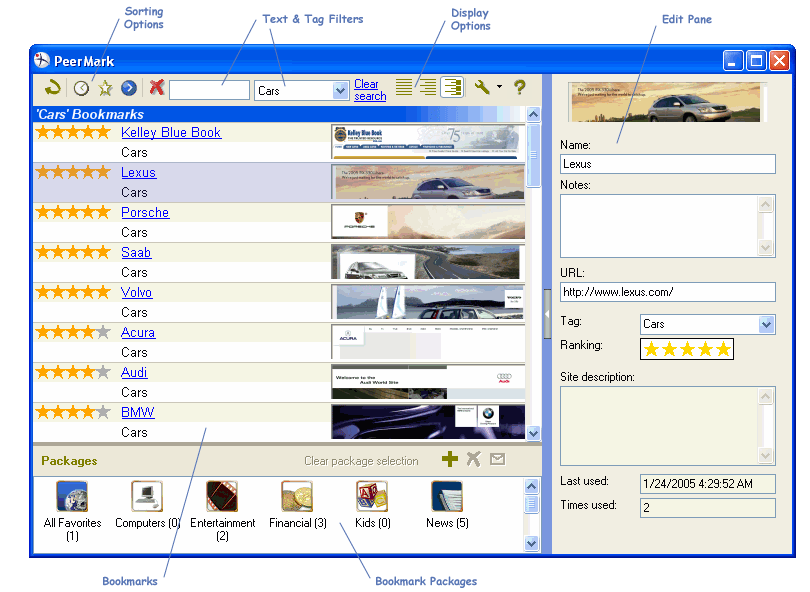810x592 pixels.
Task: Click the Name field containing Lexus
Action: pyautogui.click(x=667, y=164)
